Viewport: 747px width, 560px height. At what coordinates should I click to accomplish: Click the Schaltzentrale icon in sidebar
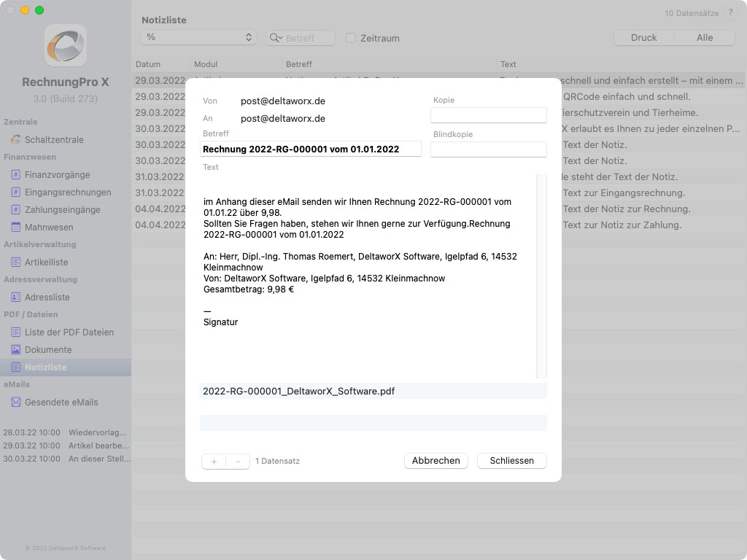[15, 139]
